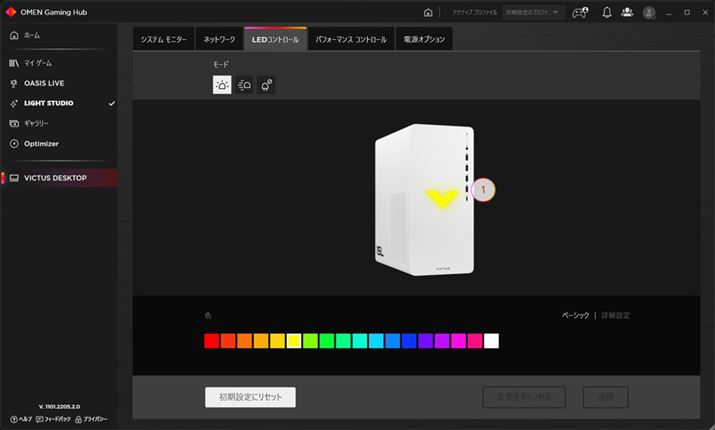
Task: Open Optimizer from the sidebar
Action: pos(41,143)
